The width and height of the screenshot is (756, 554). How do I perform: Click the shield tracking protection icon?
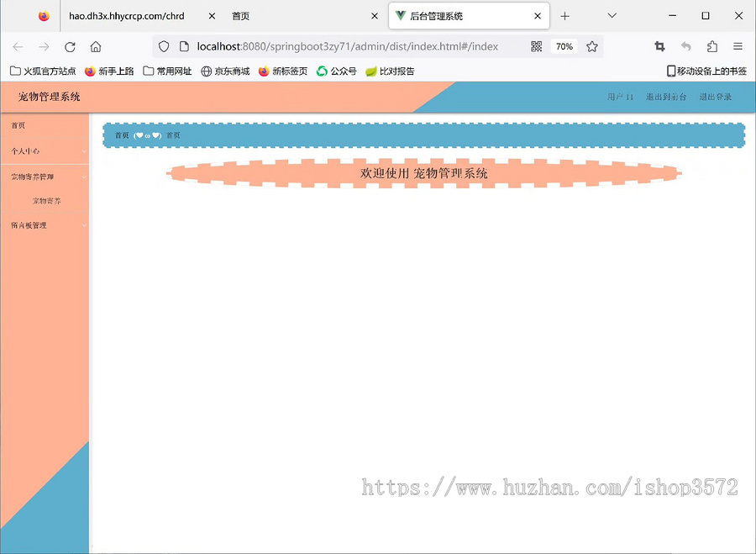164,46
